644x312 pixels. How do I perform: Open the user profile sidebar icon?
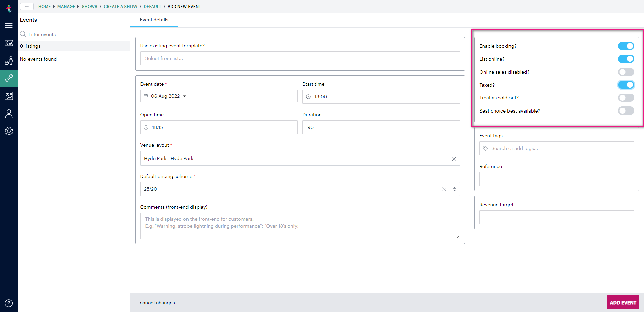9,114
